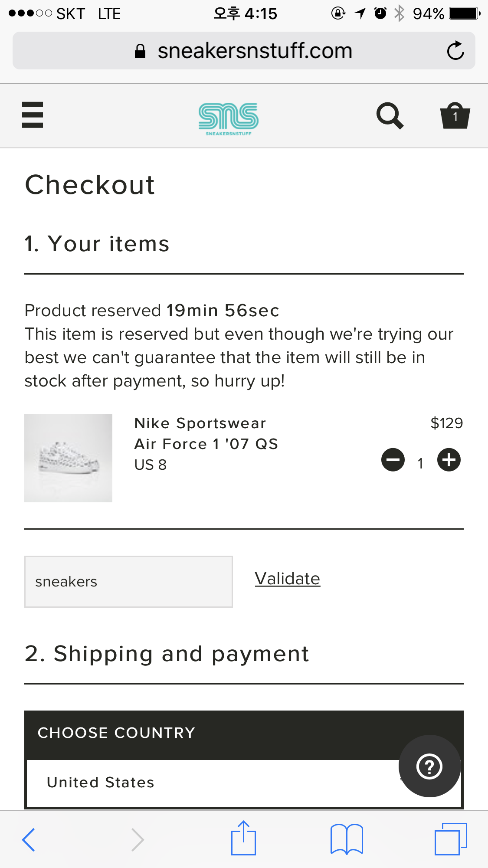
Task: Click the Validate link
Action: [288, 579]
